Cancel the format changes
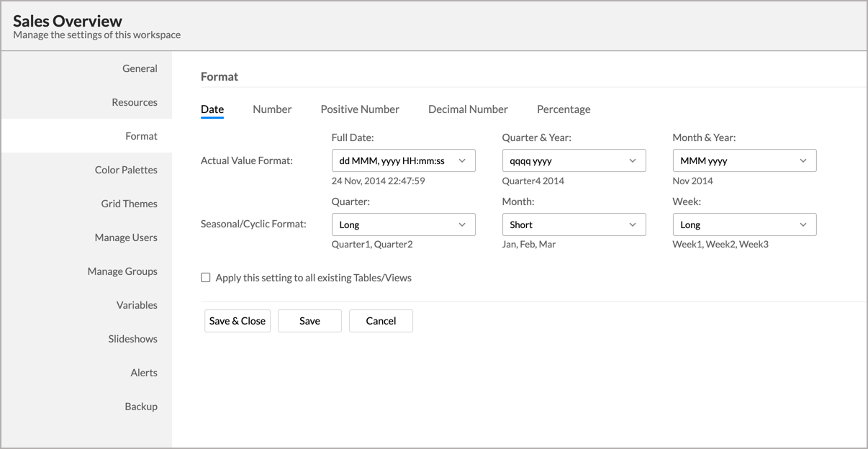This screenshot has height=449, width=868. pos(381,321)
